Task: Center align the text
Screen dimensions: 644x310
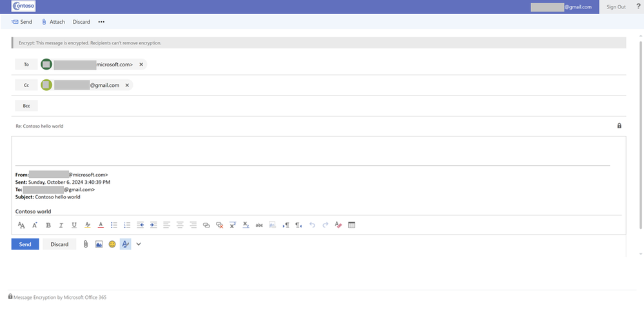Action: coord(180,225)
